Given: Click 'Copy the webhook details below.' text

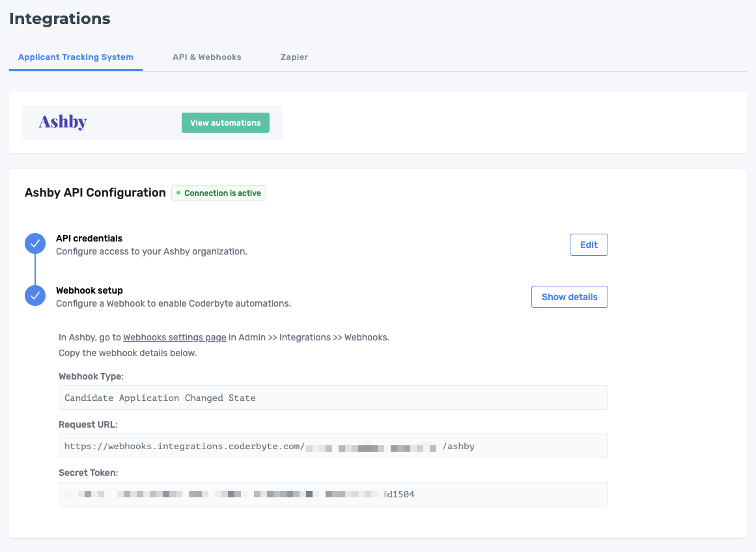Looking at the screenshot, I should [x=128, y=353].
